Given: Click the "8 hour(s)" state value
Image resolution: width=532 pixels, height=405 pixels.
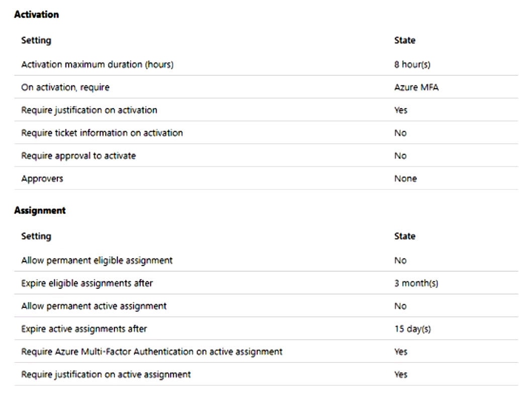Looking at the screenshot, I should coord(412,64).
